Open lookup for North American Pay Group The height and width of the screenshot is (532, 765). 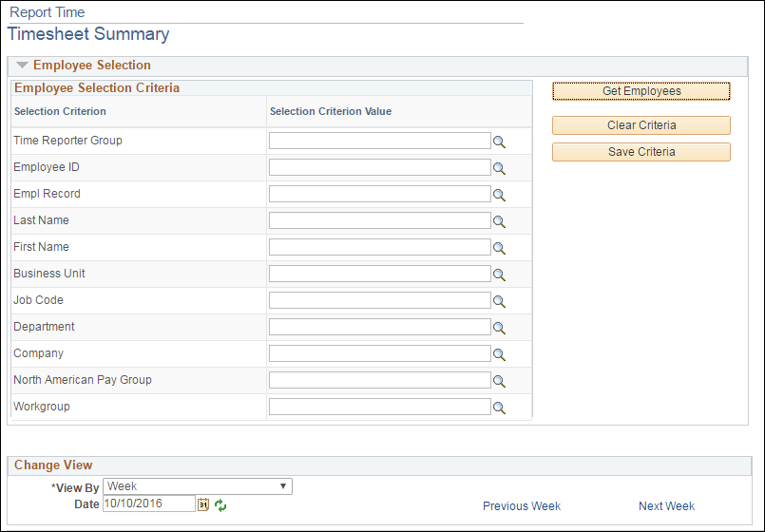(499, 381)
